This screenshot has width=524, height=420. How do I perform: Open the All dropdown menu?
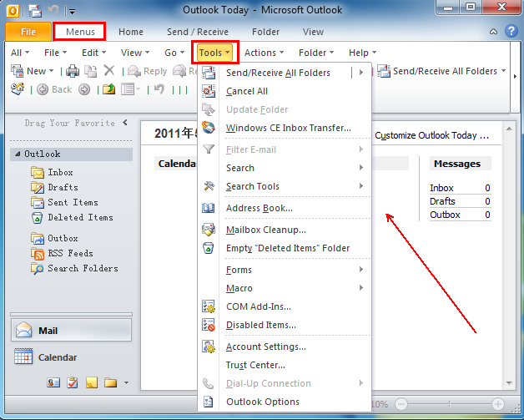20,53
